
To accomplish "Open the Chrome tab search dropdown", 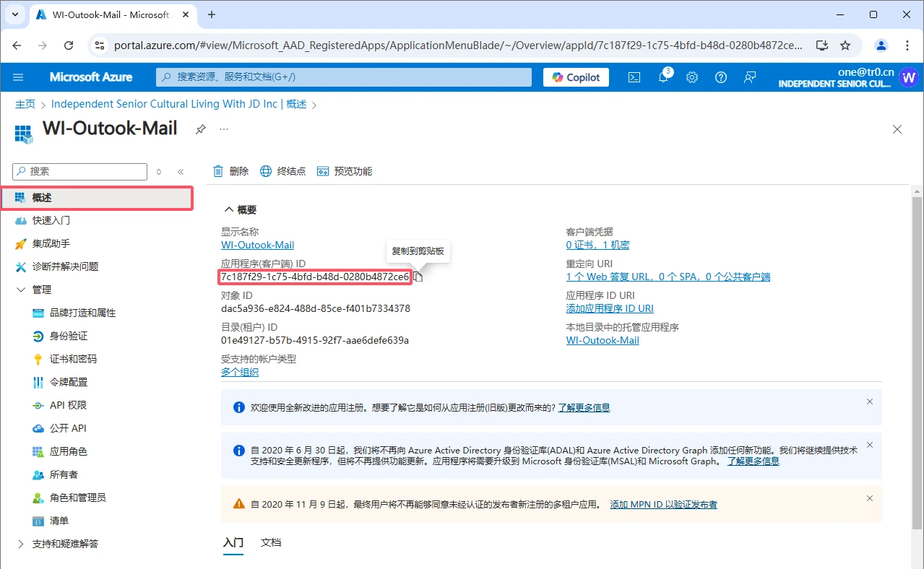I will (x=15, y=14).
